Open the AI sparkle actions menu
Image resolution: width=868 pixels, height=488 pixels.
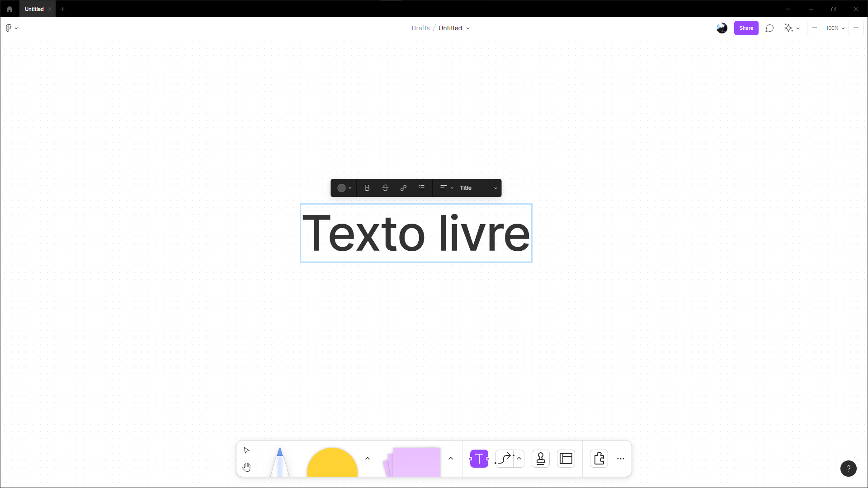pos(792,28)
